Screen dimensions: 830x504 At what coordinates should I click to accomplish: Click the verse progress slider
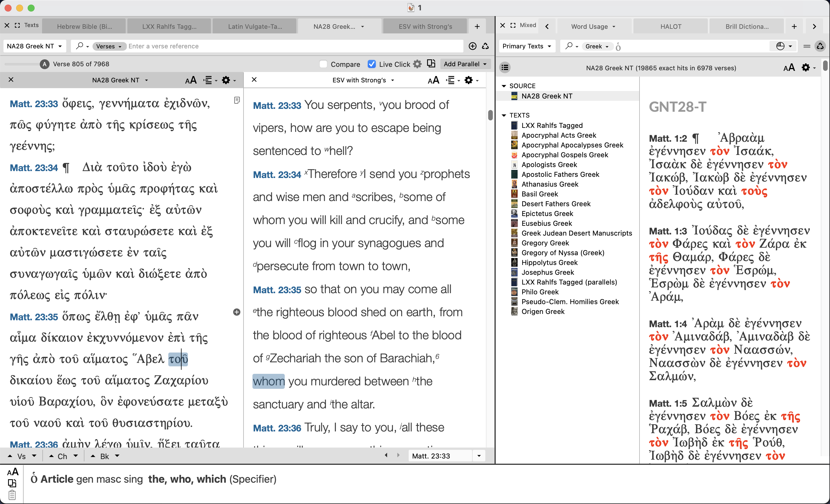pos(22,64)
